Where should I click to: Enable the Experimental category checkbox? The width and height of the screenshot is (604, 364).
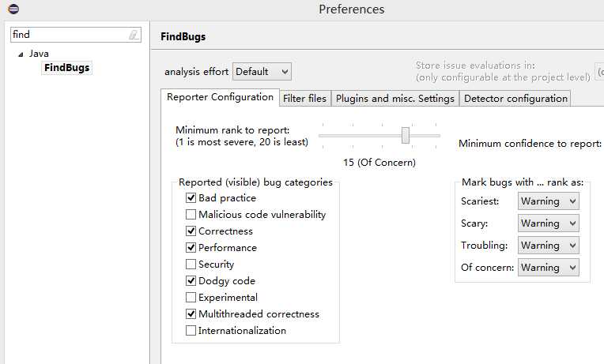(191, 297)
